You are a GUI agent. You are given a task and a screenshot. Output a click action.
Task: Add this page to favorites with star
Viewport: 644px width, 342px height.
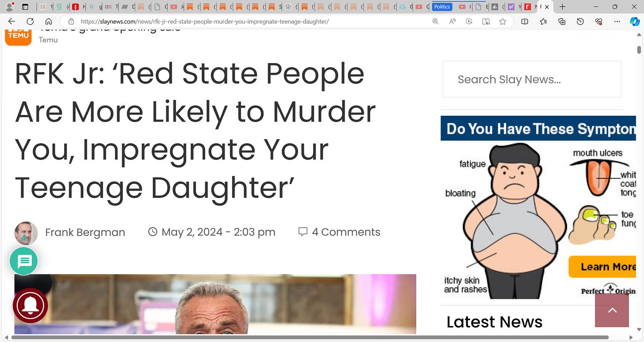pyautogui.click(x=502, y=21)
